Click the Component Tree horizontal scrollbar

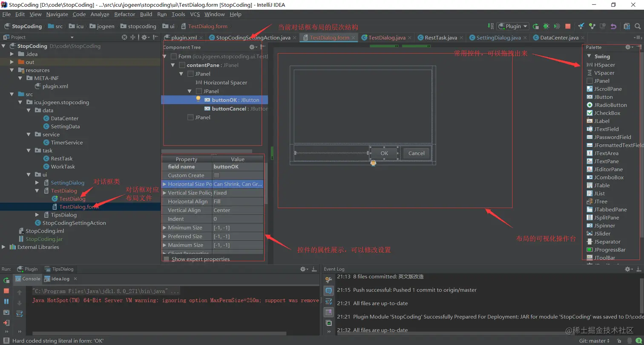pyautogui.click(x=207, y=151)
